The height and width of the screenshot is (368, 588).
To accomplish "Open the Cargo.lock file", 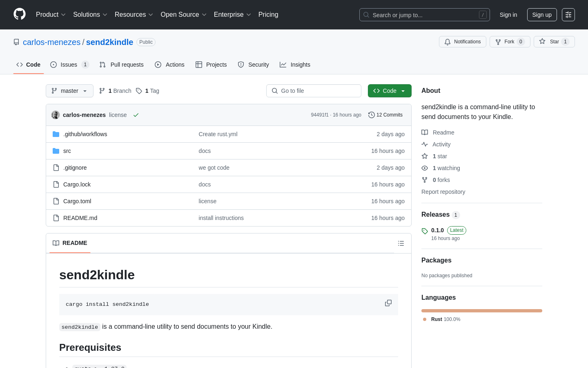I will pyautogui.click(x=77, y=184).
